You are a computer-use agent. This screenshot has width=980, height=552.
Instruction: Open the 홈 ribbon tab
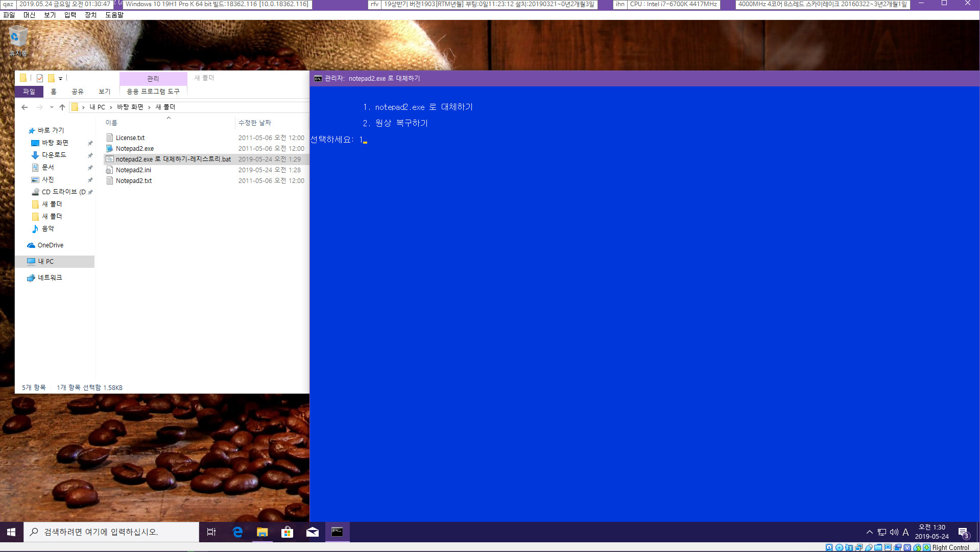pos(54,91)
